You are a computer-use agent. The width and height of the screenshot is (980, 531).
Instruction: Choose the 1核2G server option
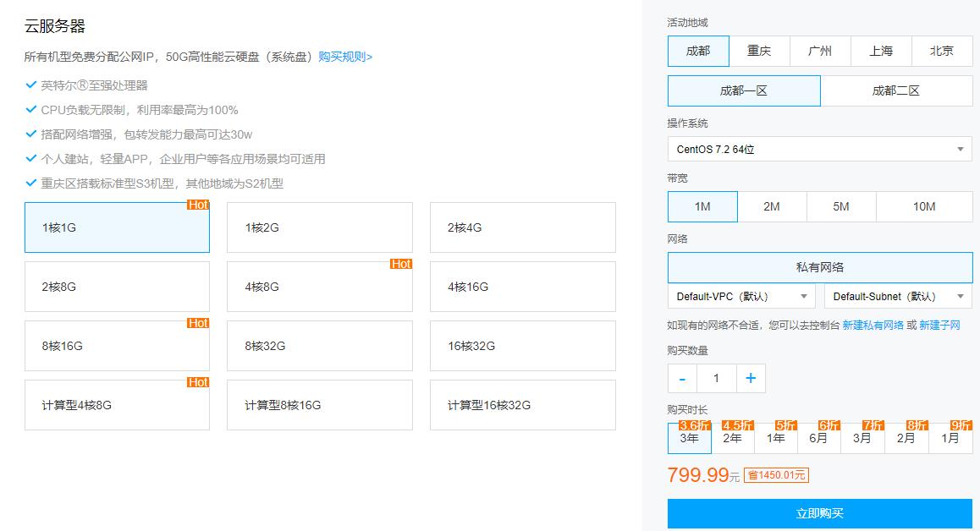coord(319,227)
